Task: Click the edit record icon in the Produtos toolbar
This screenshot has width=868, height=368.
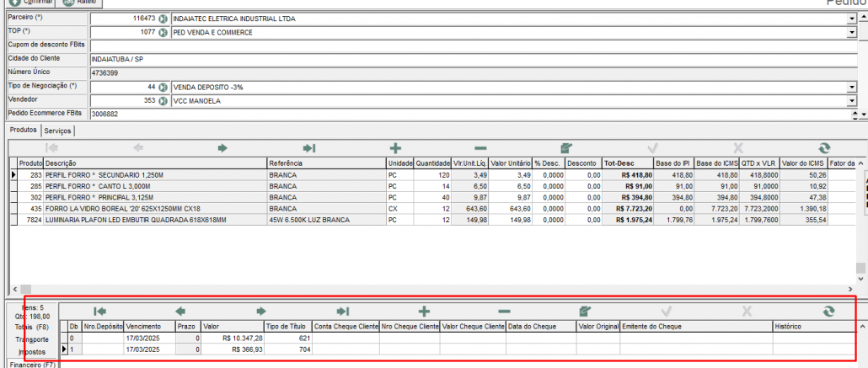Action: coord(566,147)
